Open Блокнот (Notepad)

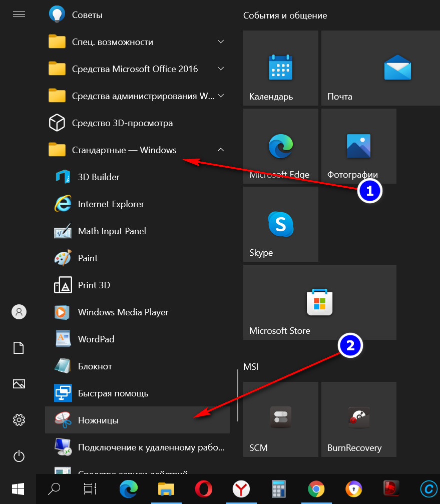[137, 366]
